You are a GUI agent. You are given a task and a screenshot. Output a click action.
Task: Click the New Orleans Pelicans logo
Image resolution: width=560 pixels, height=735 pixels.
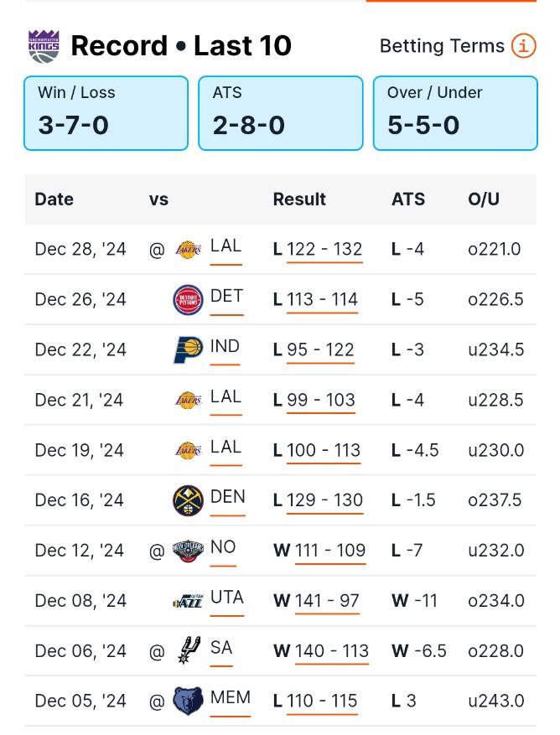[188, 551]
